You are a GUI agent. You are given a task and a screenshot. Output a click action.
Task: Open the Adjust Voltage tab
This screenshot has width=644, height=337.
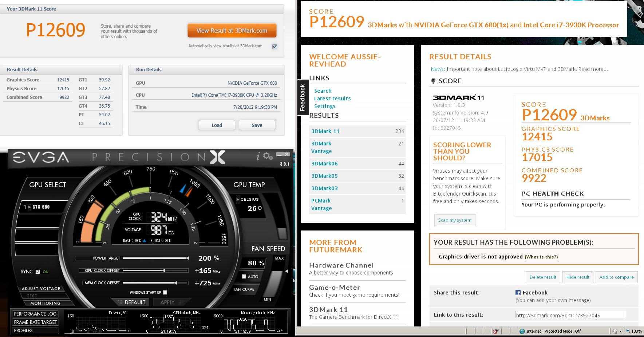point(41,289)
